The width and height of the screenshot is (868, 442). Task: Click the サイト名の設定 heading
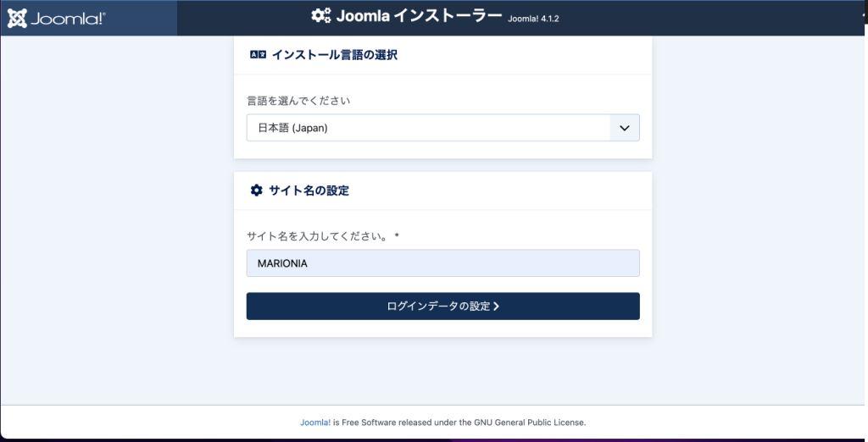coord(309,191)
